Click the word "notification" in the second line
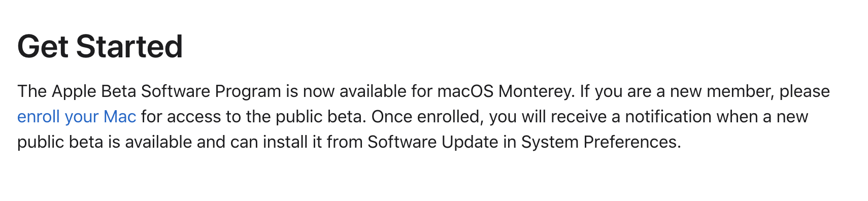This screenshot has width=868, height=201. click(668, 117)
